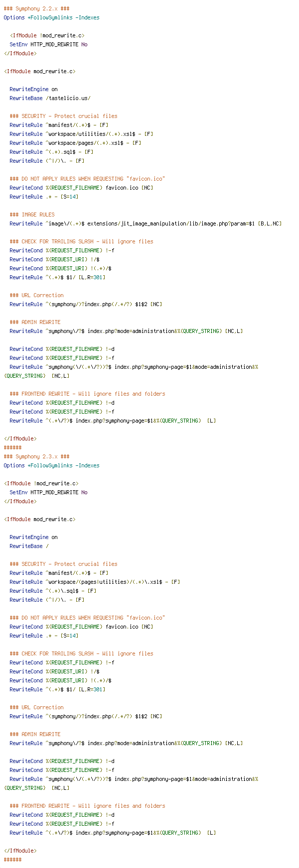The width and height of the screenshot is (299, 868).
Task: Click '### ADMIN REWRITE' comment in 2.3.x section
Action: point(35,734)
